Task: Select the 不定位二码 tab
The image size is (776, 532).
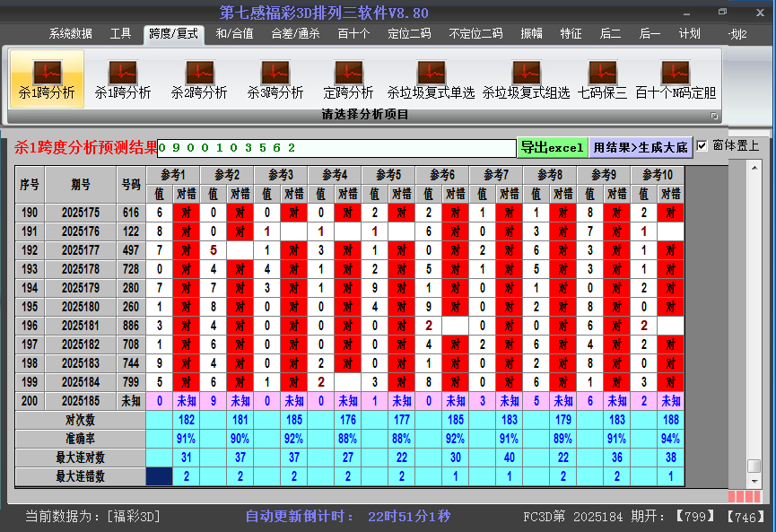Action: pos(475,34)
